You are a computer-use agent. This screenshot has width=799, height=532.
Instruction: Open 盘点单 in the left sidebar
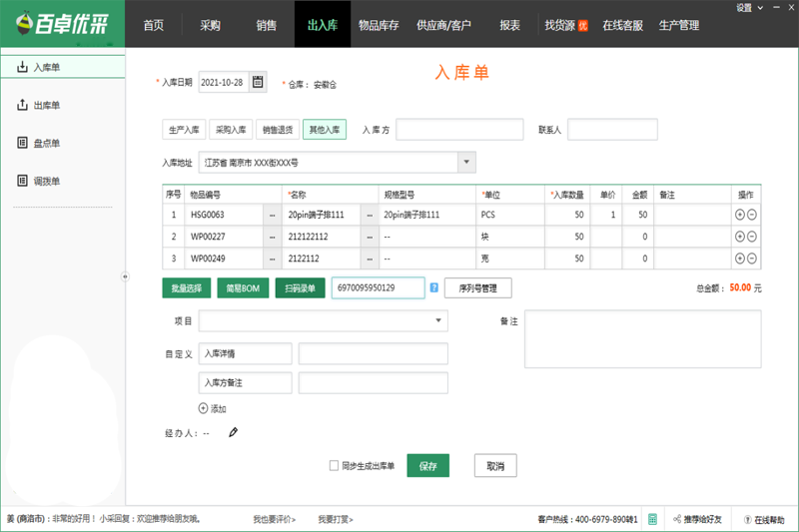pyautogui.click(x=46, y=143)
